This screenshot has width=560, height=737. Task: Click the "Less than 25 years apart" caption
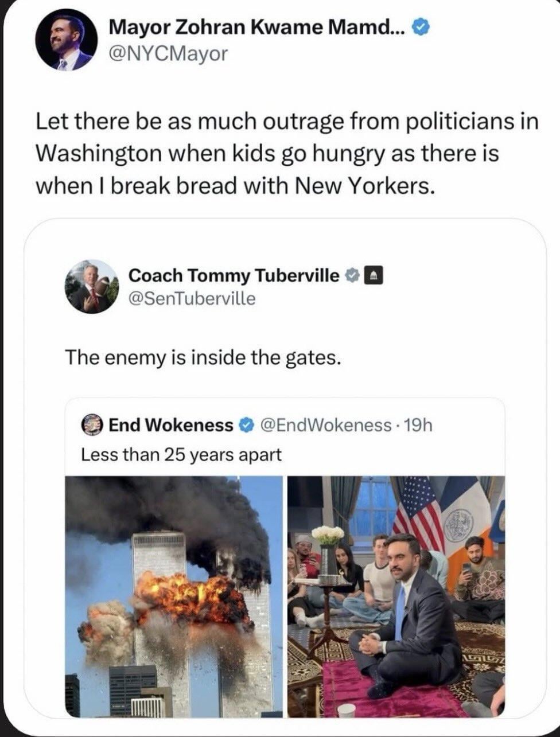pyautogui.click(x=181, y=455)
